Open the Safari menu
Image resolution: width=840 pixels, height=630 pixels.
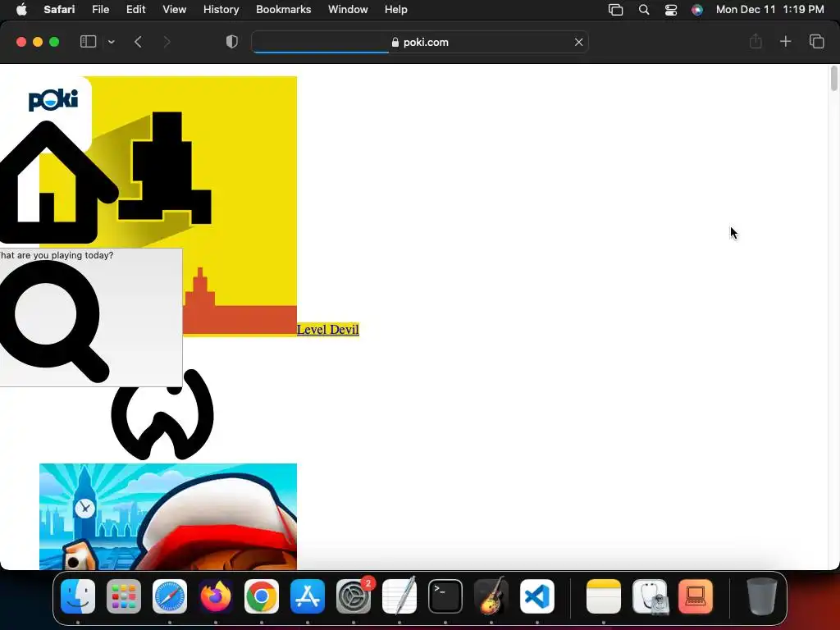[x=59, y=10]
